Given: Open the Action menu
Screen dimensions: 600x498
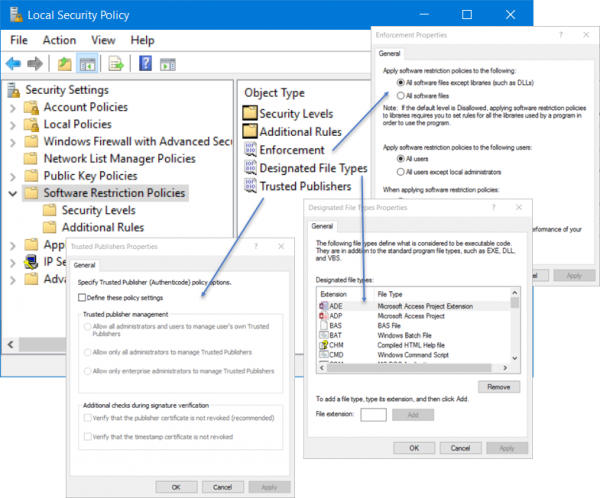Looking at the screenshot, I should pos(59,40).
